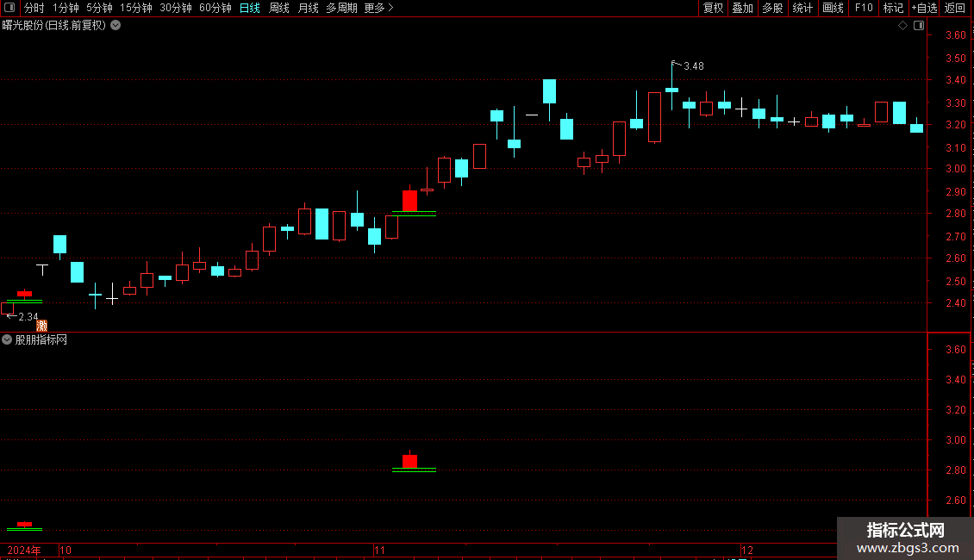974x560 pixels.
Task: Switch to 分时 intraday view
Action: coord(34,8)
